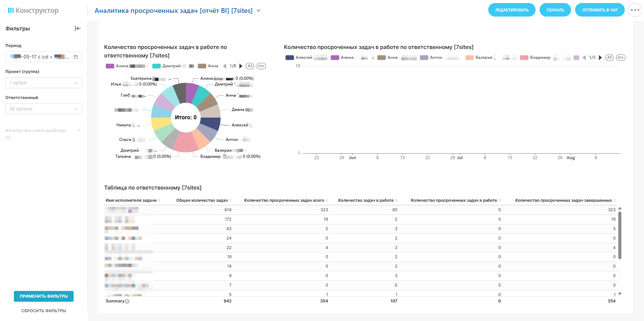Click Summary info icon in table footer
The height and width of the screenshot is (321, 644).
point(127,301)
